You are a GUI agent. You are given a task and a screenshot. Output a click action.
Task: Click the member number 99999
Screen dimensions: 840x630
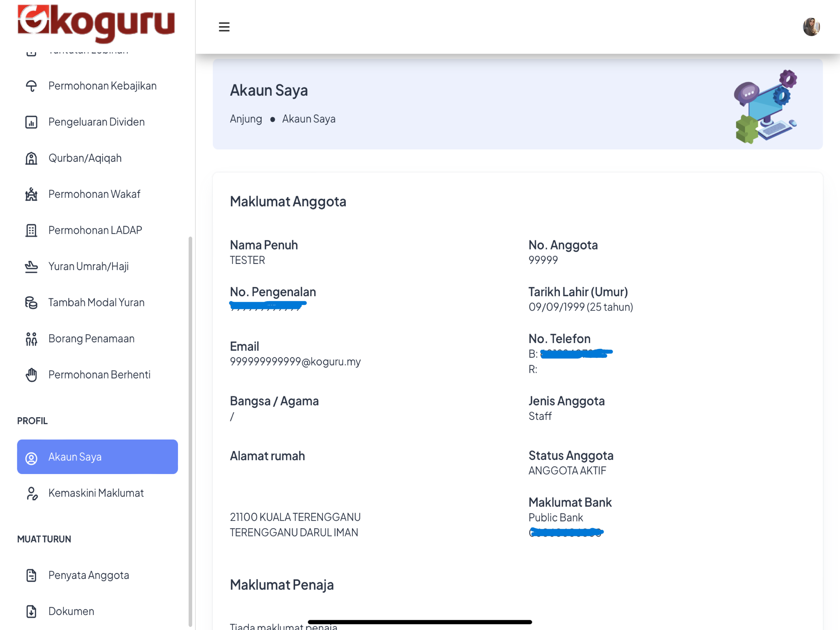click(x=543, y=260)
